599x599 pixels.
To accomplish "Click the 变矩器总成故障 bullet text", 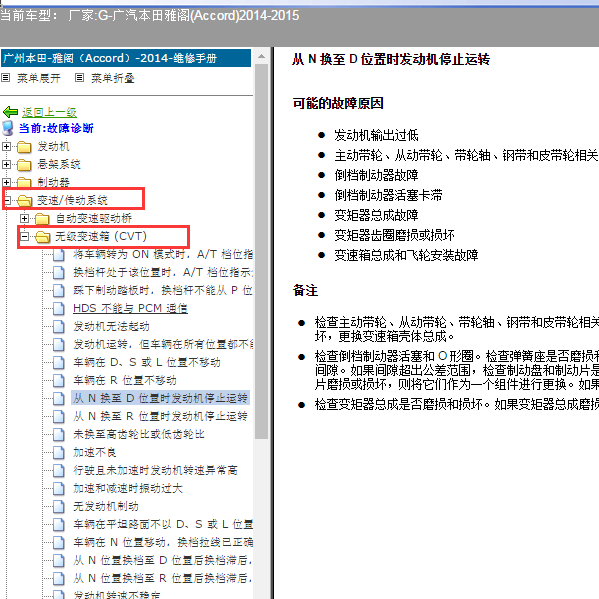I will pyautogui.click(x=376, y=215).
